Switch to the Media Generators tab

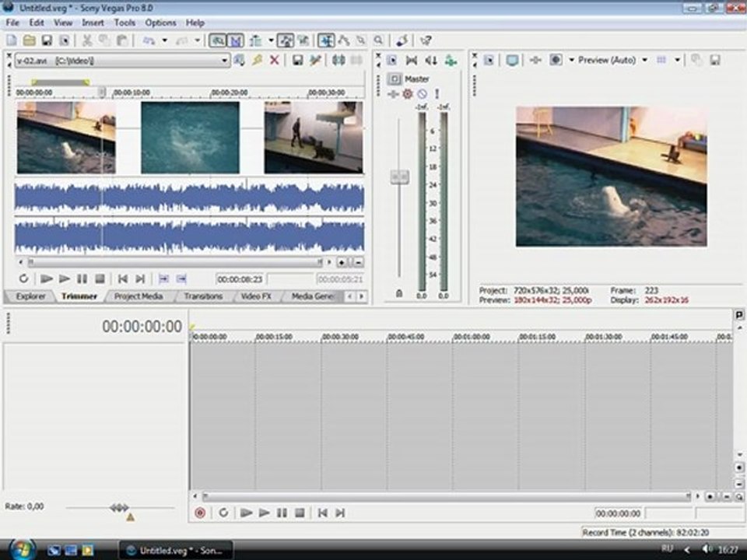pyautogui.click(x=313, y=296)
